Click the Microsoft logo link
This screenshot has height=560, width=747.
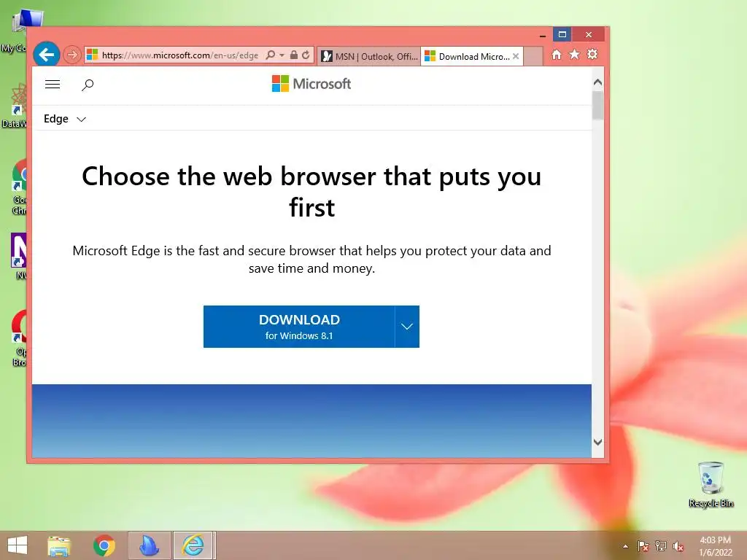311,84
